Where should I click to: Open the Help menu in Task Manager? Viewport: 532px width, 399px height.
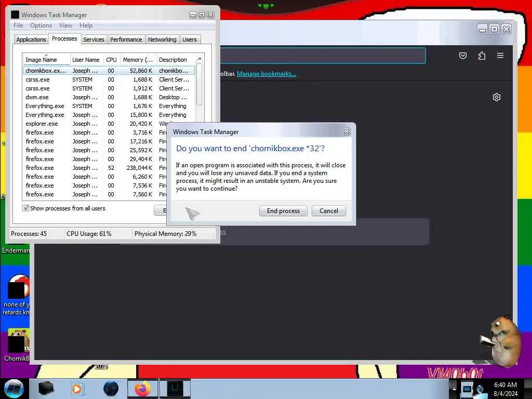pyautogui.click(x=86, y=25)
